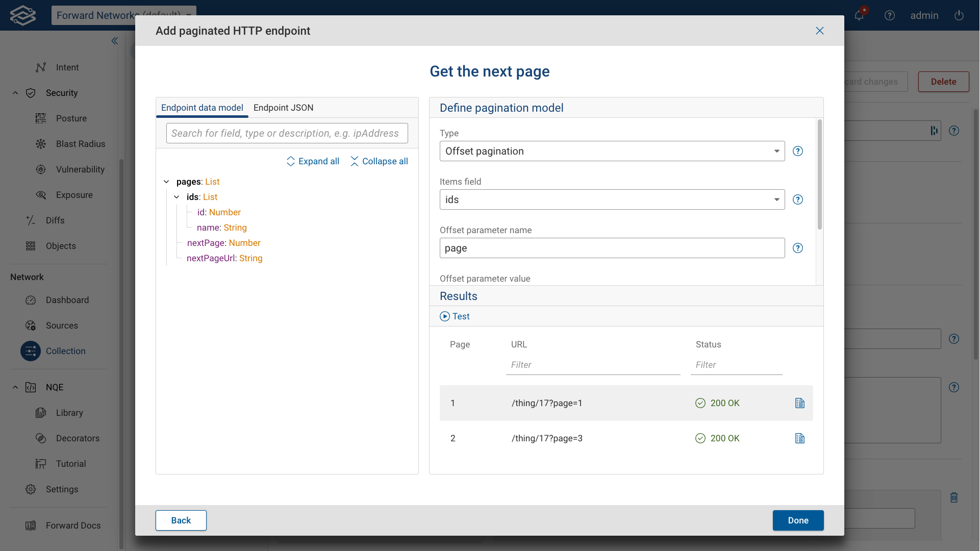
Task: View the response body for page 1 result
Action: coord(799,403)
